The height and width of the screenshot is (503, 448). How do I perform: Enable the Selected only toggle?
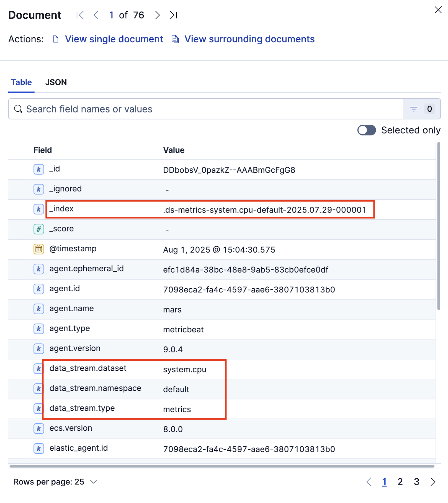click(x=366, y=130)
